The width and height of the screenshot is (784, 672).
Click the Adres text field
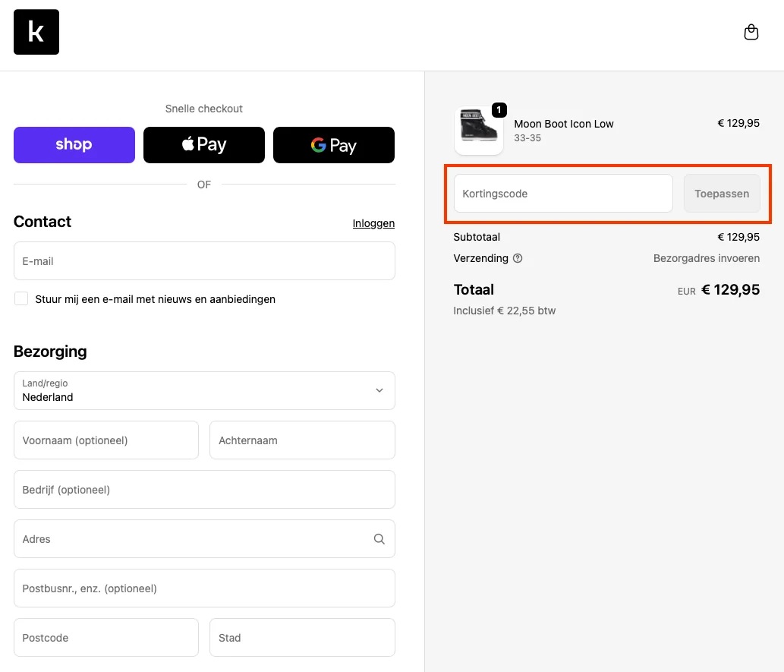tap(190, 539)
